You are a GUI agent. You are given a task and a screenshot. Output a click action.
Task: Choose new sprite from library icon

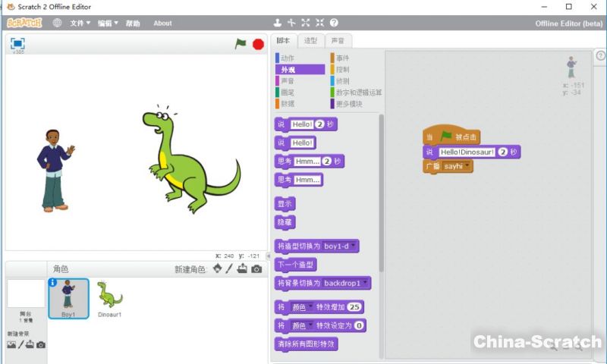[x=218, y=268]
